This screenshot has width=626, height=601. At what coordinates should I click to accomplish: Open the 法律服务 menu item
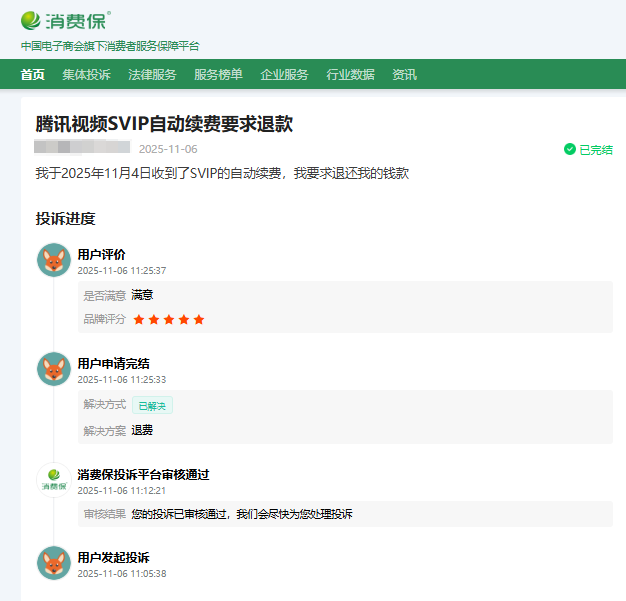(152, 75)
